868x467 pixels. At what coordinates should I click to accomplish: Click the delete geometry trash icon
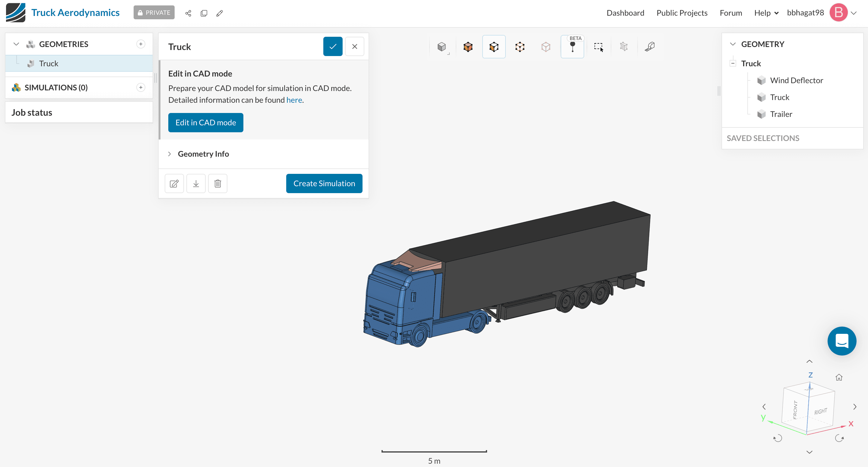tap(218, 183)
